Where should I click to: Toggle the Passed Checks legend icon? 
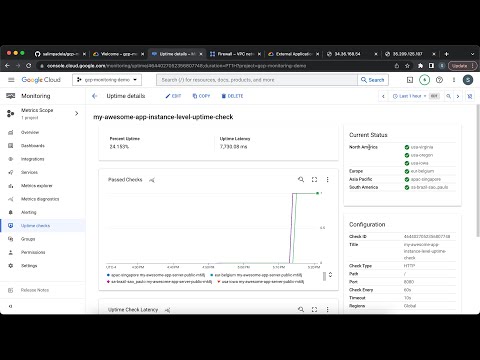click(x=152, y=180)
